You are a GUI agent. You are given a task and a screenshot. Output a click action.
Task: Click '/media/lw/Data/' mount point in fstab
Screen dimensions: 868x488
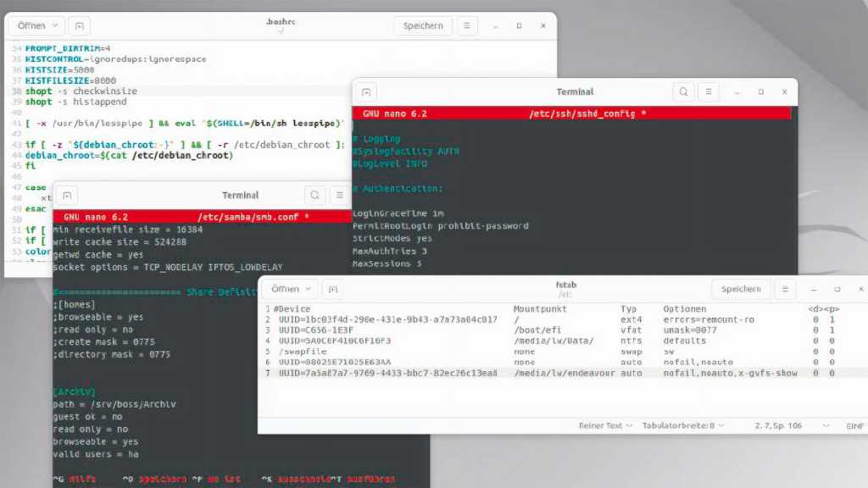pos(554,341)
